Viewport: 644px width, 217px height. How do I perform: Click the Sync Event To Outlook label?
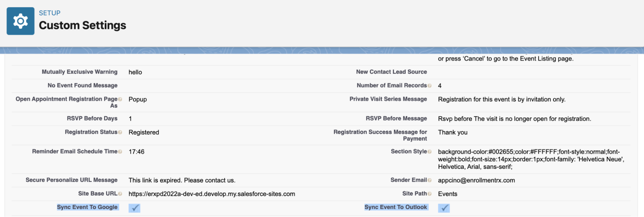pos(396,207)
